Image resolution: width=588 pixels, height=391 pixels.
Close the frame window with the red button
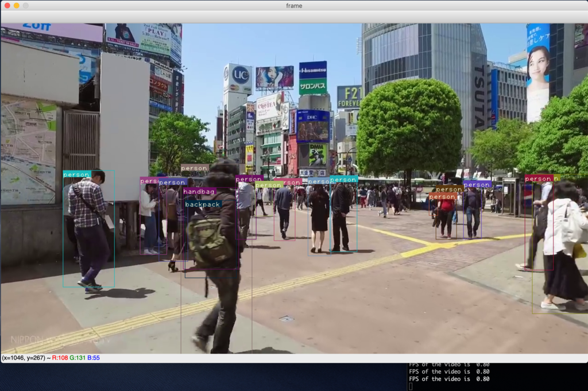[x=7, y=6]
